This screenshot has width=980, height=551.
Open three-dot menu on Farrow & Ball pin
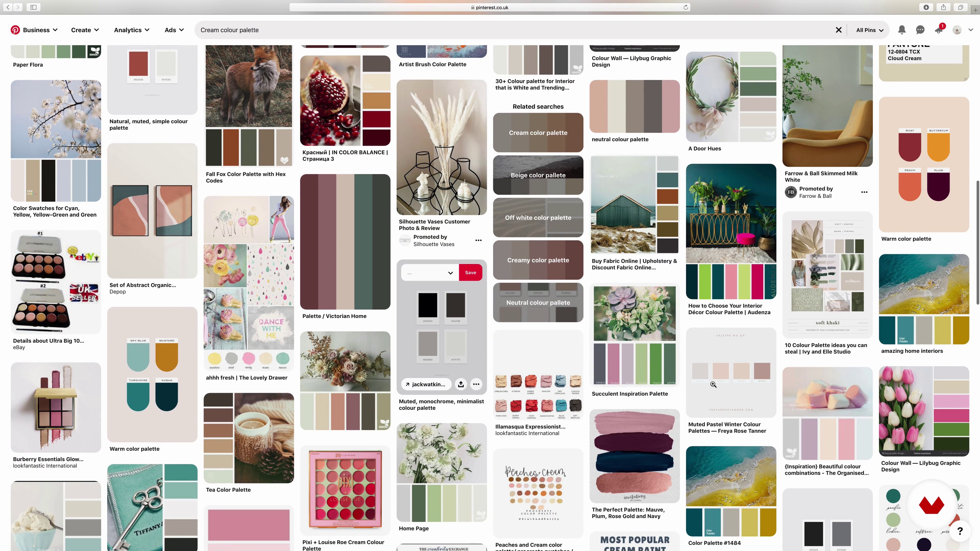(864, 192)
